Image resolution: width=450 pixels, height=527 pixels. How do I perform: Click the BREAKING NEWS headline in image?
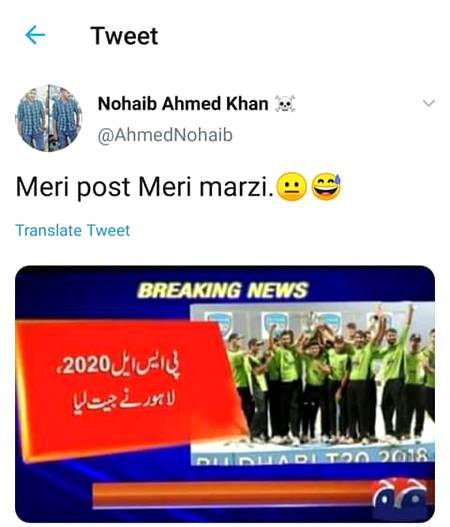click(222, 290)
